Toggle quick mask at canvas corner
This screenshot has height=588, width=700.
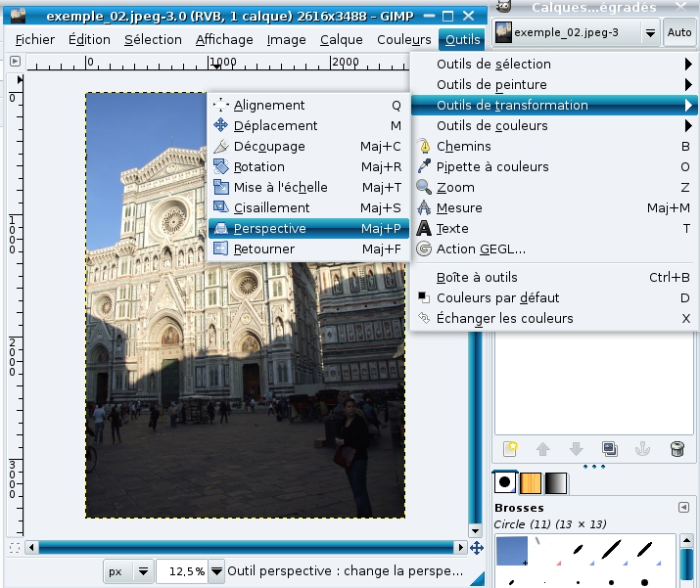(15, 548)
